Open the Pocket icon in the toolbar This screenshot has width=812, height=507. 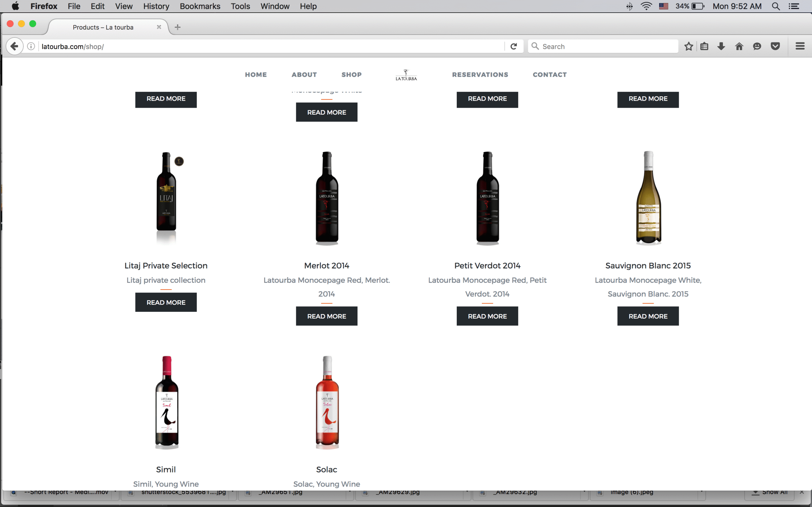click(775, 46)
